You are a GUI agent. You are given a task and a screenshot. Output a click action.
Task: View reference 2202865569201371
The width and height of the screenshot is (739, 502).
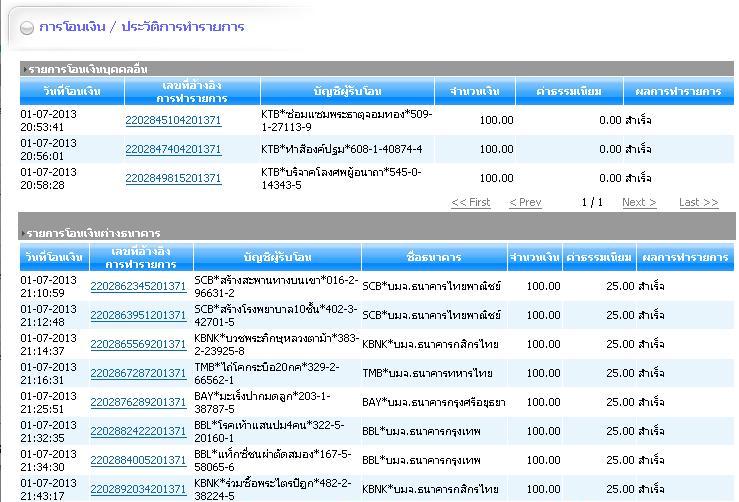click(x=138, y=344)
